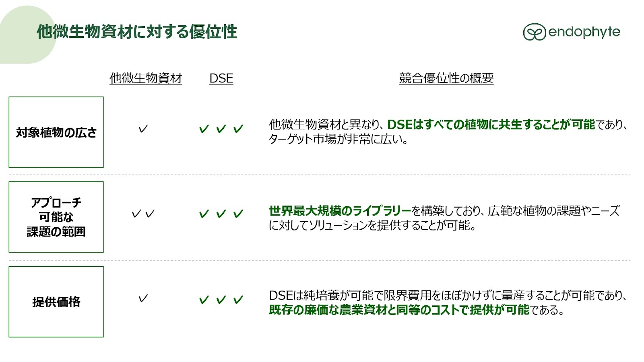The height and width of the screenshot is (362, 644).
Task: Select the アプローチ可能な課題の範囲 box
Action: pos(56,217)
